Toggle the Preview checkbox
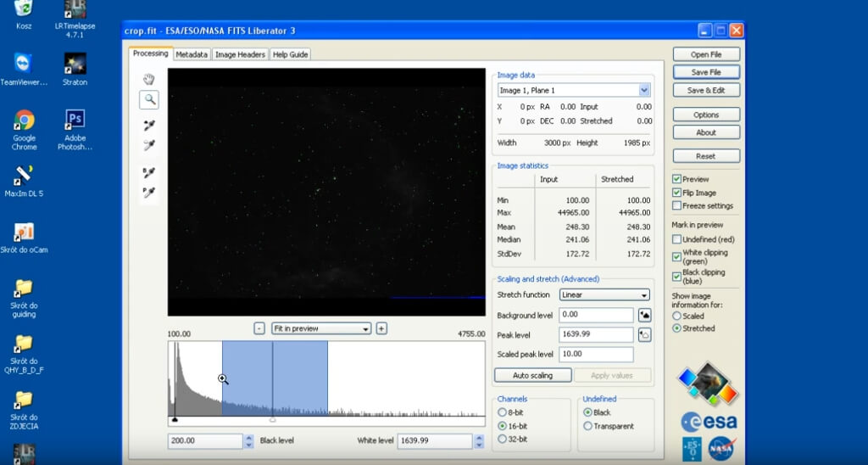The image size is (868, 465). point(676,179)
